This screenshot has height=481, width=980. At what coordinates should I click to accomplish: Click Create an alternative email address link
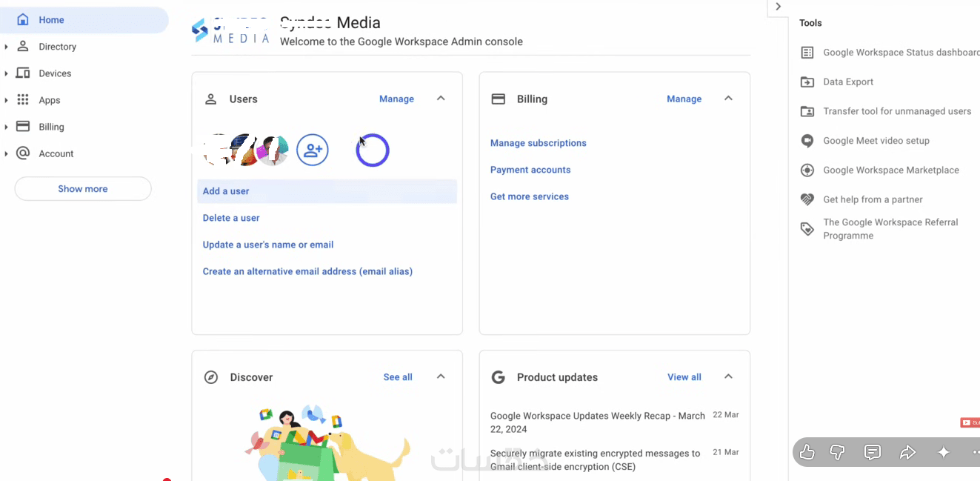coord(307,271)
